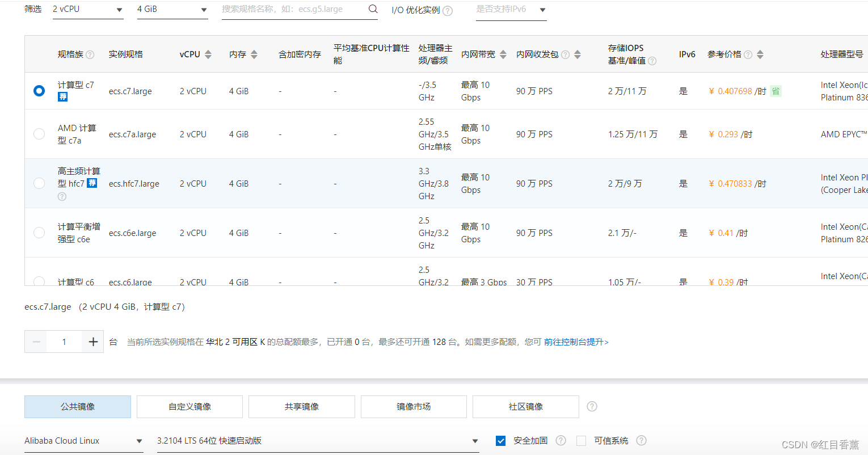Click ecs.c7.large instance spec cell
This screenshot has height=455, width=868.
click(130, 91)
